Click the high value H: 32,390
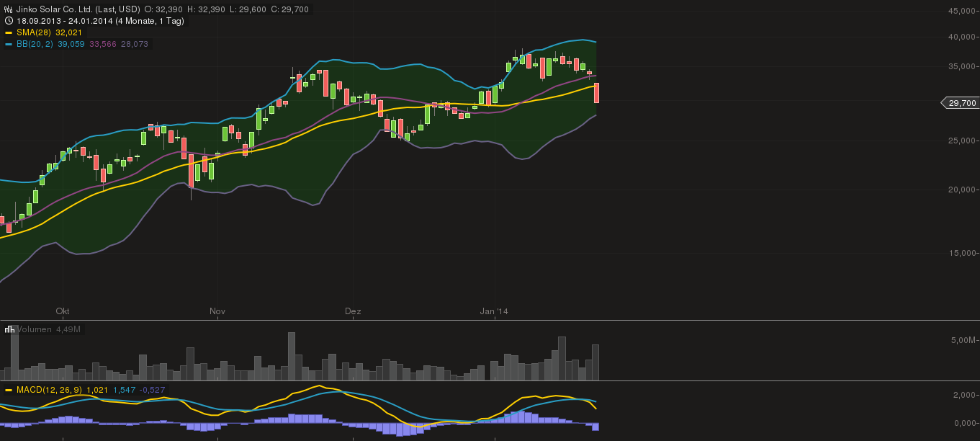The width and height of the screenshot is (980, 441). (204, 9)
